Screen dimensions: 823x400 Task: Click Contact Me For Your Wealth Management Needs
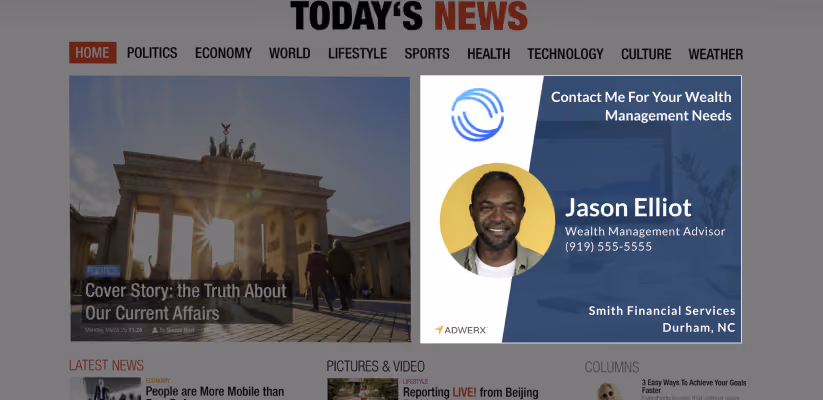[x=641, y=106]
